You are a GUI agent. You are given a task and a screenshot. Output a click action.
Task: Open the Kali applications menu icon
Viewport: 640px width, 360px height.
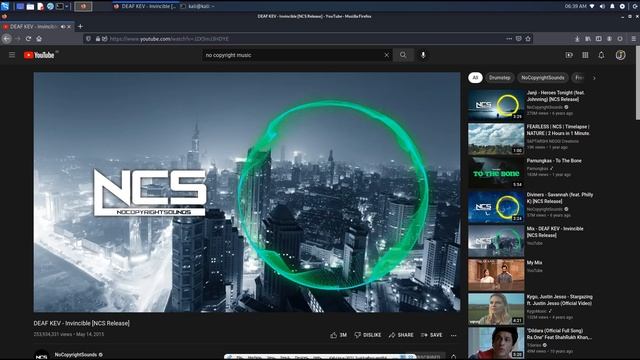5,6
